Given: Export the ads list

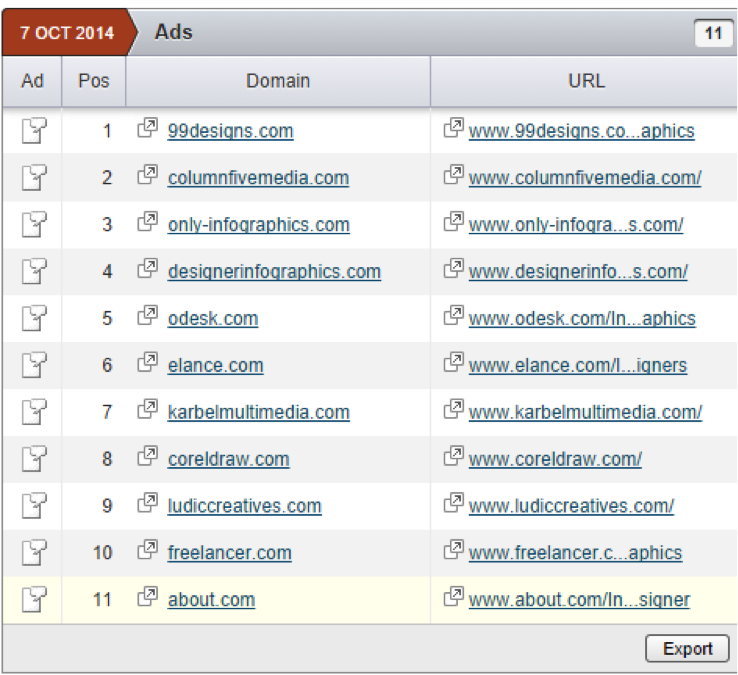Looking at the screenshot, I should point(687,649).
